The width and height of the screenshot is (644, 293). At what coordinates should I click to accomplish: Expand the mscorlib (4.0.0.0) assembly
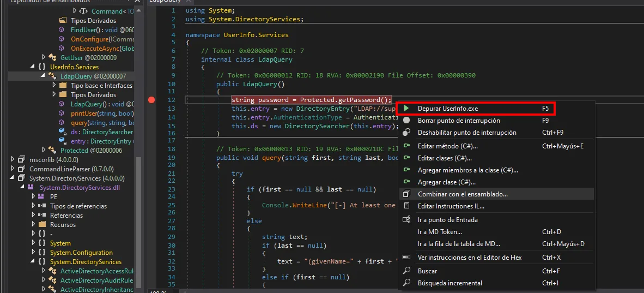(13, 160)
